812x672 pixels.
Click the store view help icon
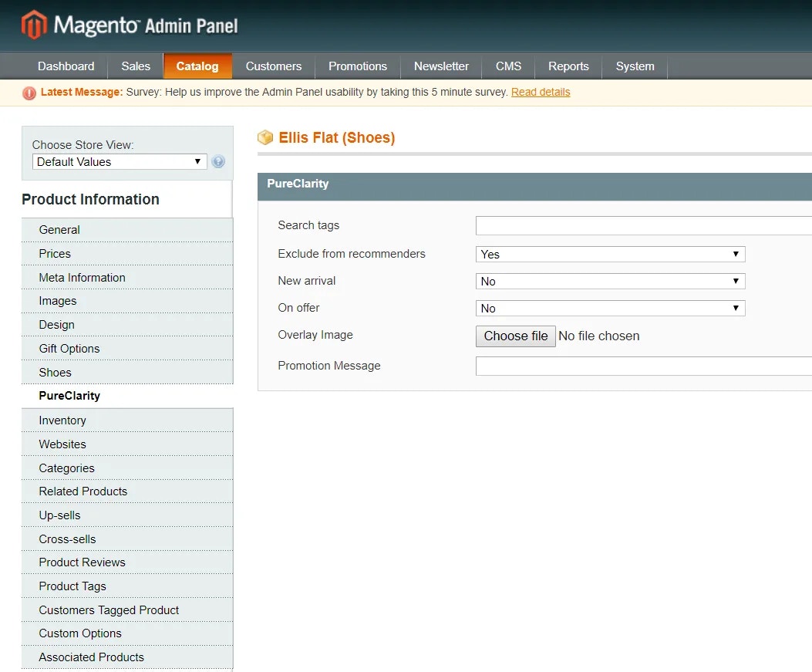click(218, 162)
